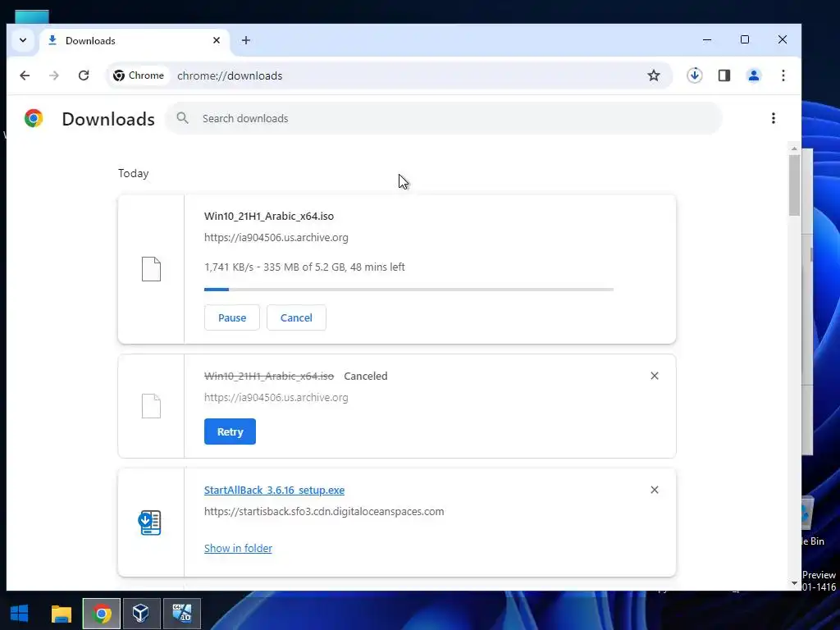This screenshot has width=840, height=630.
Task: Click the Chrome taskbar icon
Action: [101, 614]
